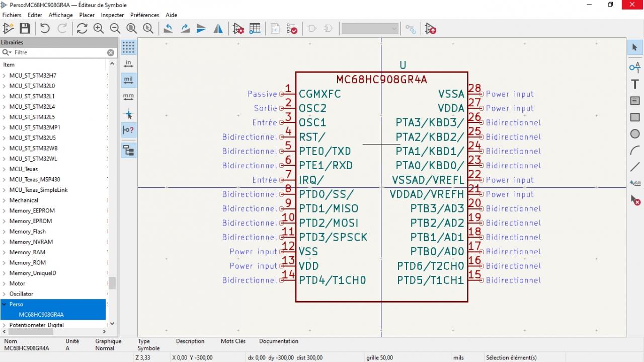Run the symbol checker
This screenshot has height=362, width=644.
[292, 29]
